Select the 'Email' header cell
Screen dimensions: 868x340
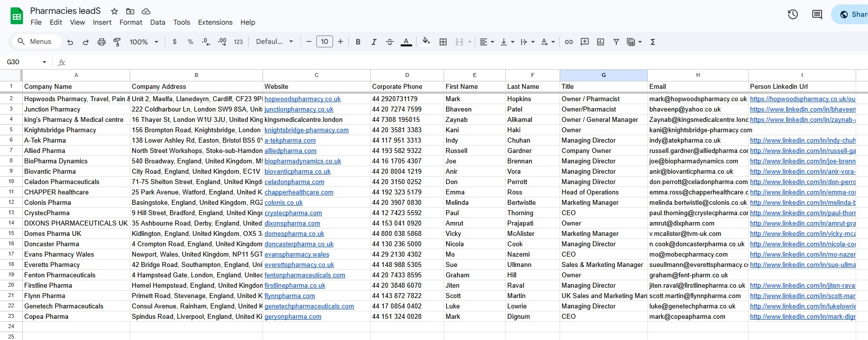point(698,86)
